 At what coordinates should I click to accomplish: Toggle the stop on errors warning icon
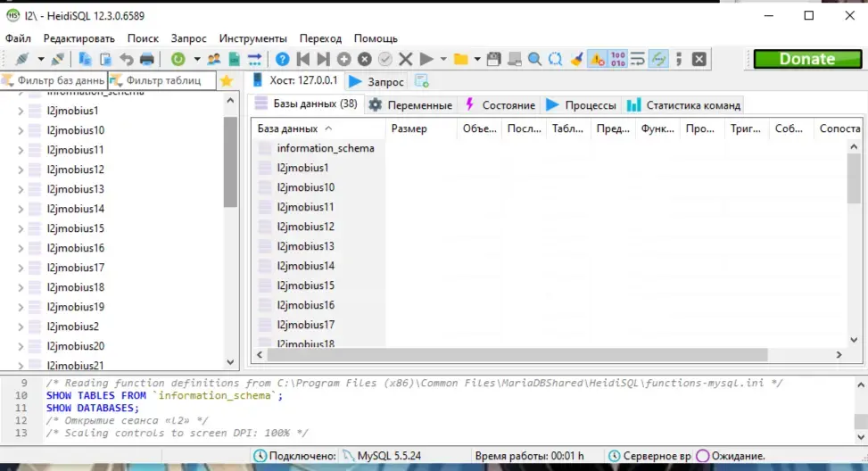coord(598,59)
